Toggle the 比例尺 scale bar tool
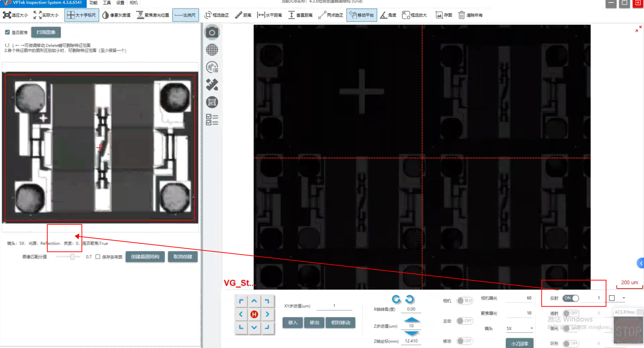644x348 pixels. pos(185,15)
